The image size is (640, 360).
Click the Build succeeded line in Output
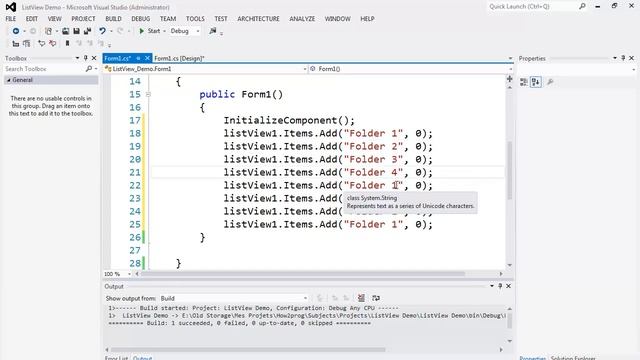click(240, 323)
